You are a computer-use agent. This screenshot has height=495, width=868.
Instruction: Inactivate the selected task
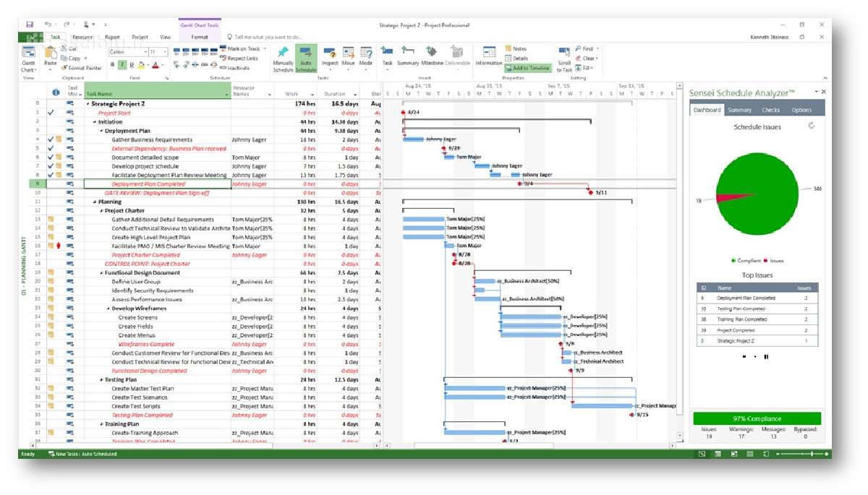(x=235, y=68)
